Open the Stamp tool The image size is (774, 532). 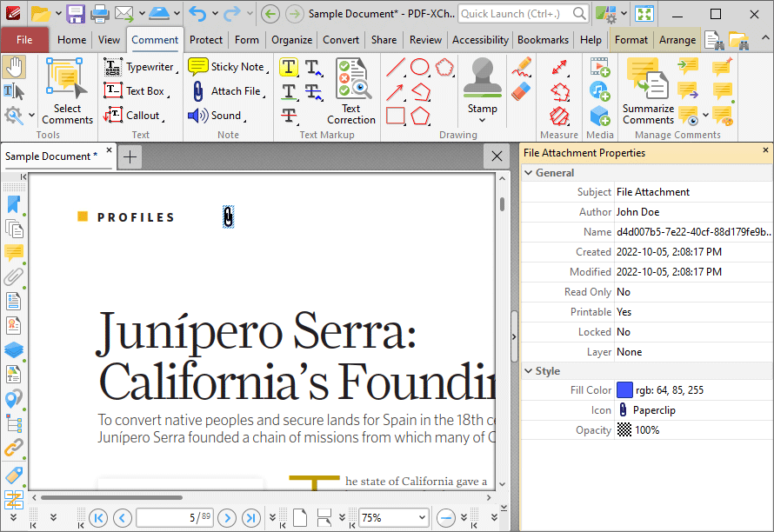point(483,85)
